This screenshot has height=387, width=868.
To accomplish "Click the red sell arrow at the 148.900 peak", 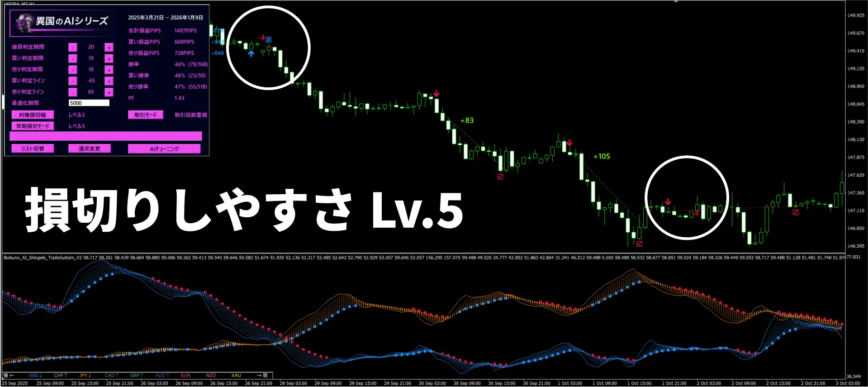I will click(436, 94).
